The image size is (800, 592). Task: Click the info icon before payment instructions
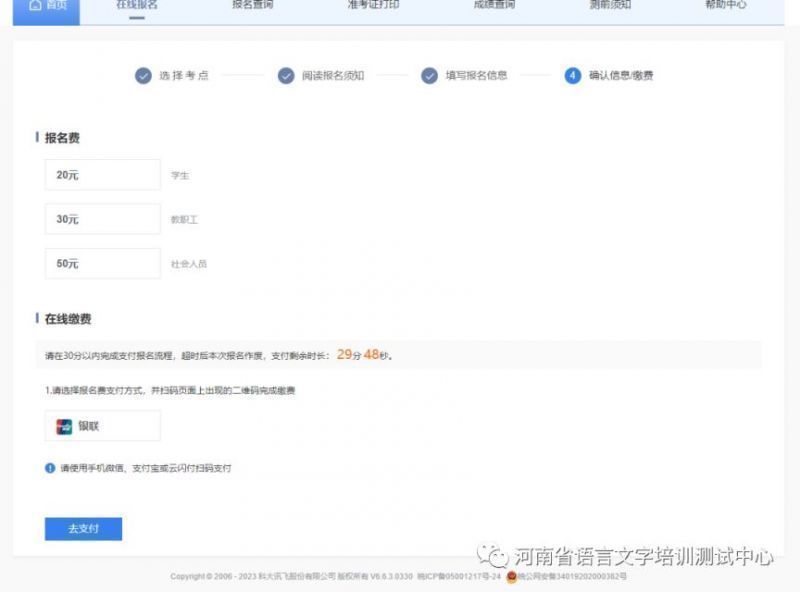[50, 467]
